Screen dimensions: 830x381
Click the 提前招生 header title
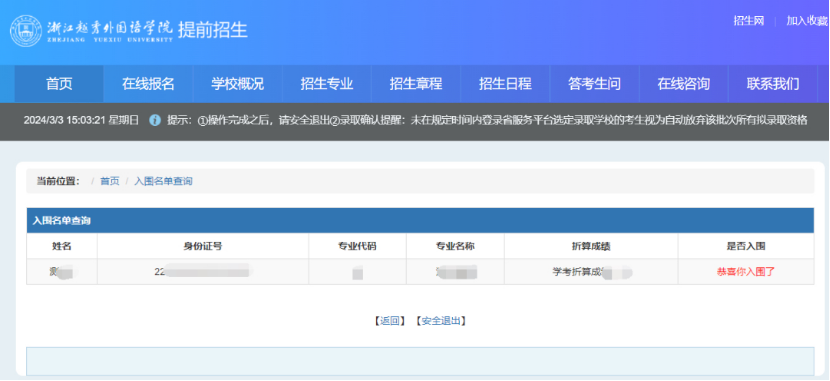[x=213, y=30]
